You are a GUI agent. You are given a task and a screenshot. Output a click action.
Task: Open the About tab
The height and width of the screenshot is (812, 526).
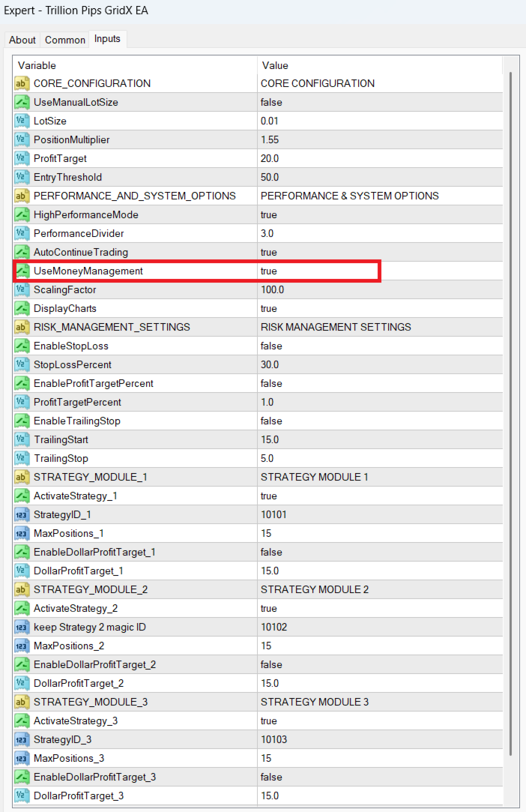pos(22,40)
